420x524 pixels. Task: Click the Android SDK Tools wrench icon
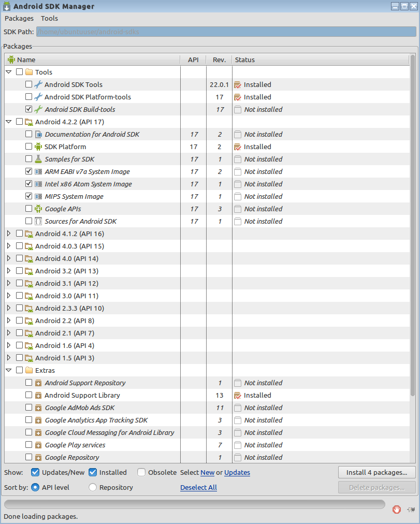click(38, 84)
